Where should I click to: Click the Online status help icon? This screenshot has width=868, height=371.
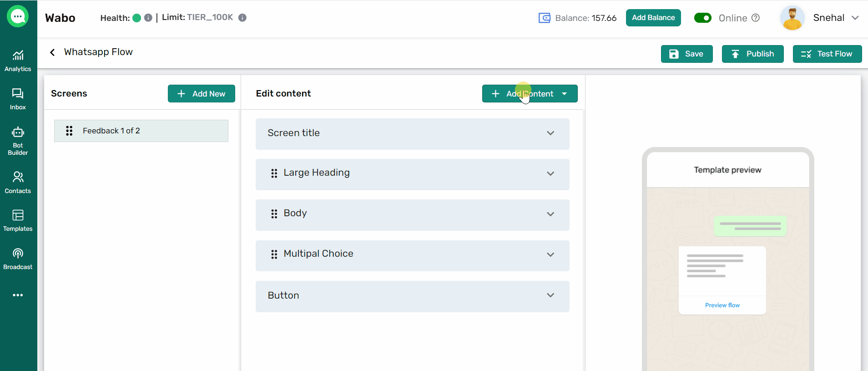(756, 18)
